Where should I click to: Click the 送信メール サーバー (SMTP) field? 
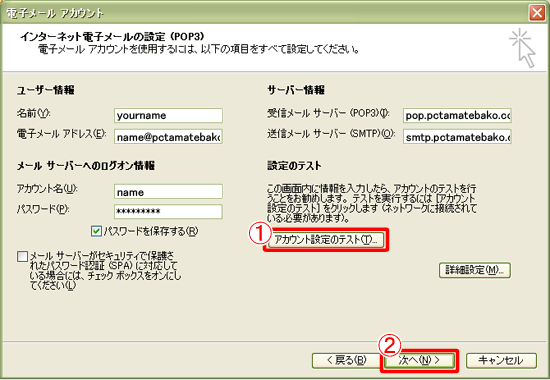click(x=457, y=137)
